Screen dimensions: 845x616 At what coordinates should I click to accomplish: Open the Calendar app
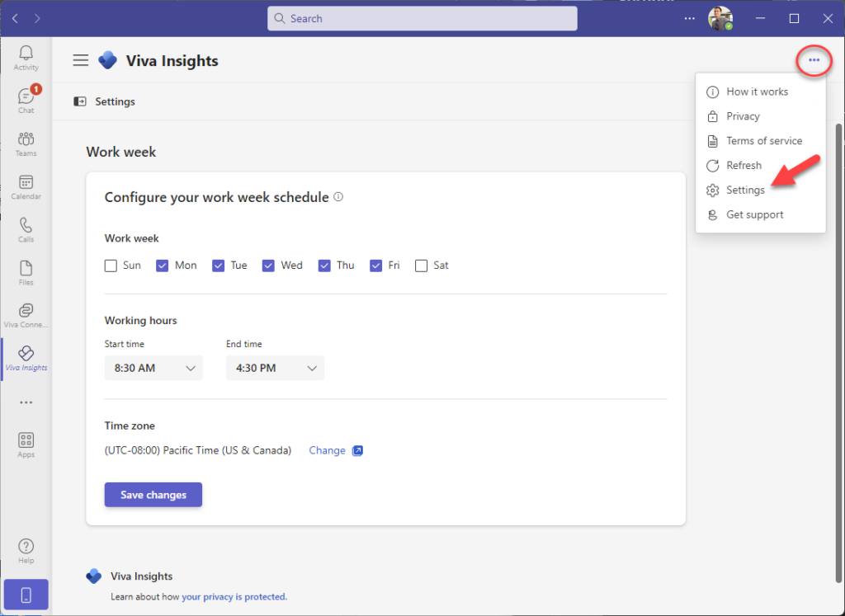(x=26, y=187)
